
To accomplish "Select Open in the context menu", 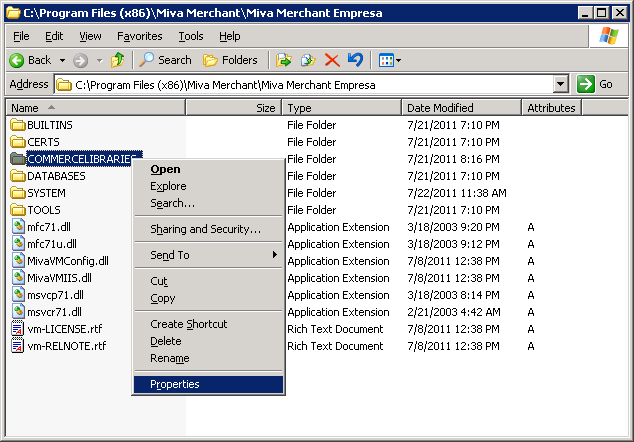I will pos(208,169).
